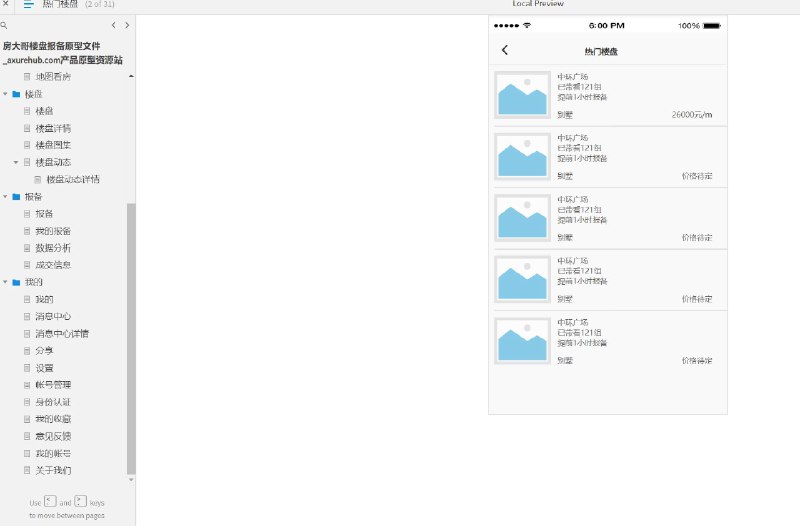Open the 成交信息 page
The width and height of the screenshot is (800, 526).
tap(53, 265)
